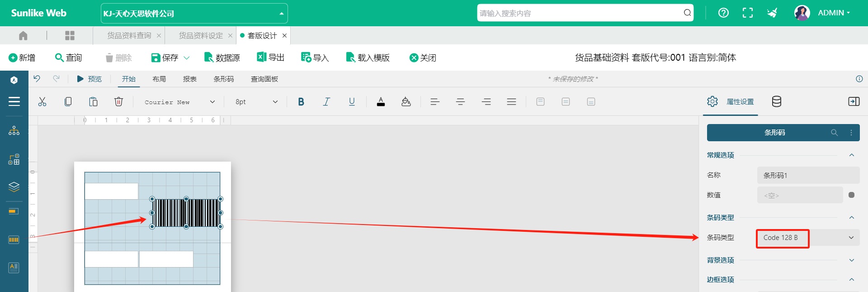Cut the selected component
Viewport: 868px width, 292px height.
point(42,102)
